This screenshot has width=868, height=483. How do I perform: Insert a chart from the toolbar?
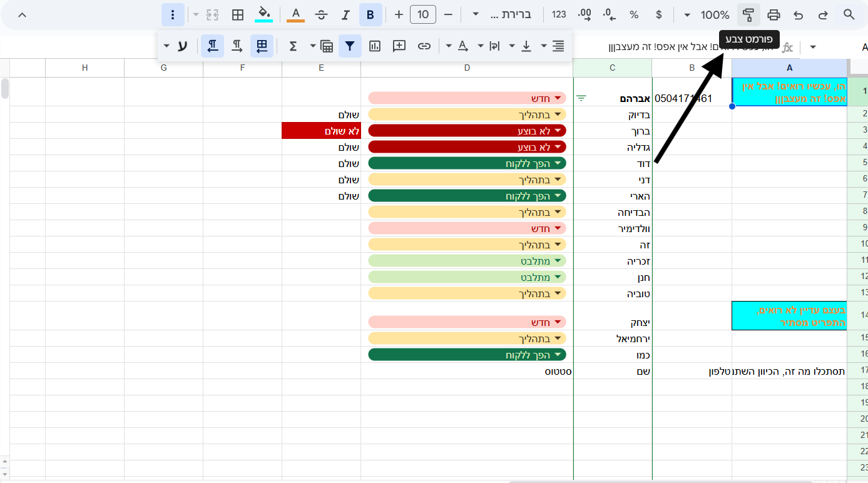click(375, 46)
